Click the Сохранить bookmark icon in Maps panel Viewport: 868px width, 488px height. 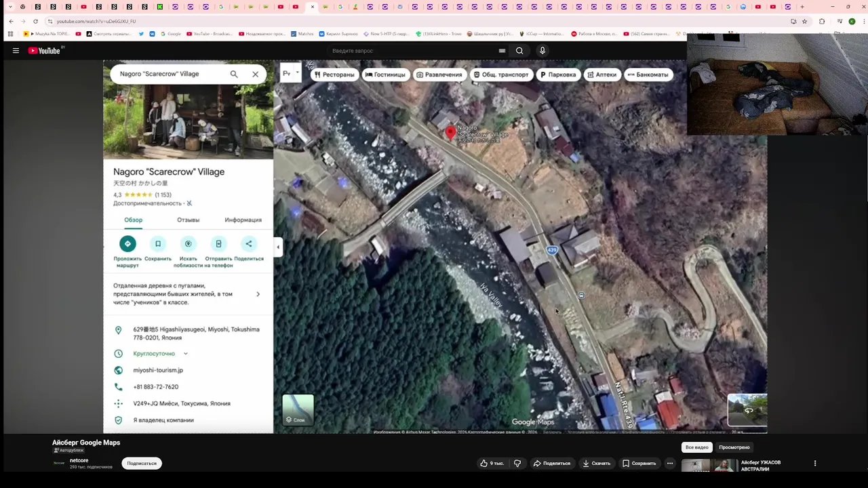[158, 244]
